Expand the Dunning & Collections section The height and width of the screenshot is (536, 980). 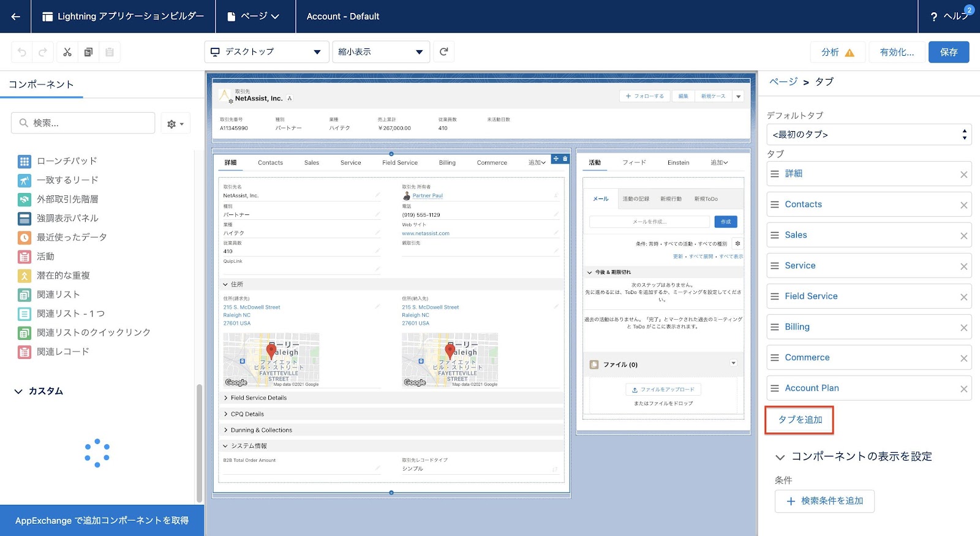(x=391, y=430)
